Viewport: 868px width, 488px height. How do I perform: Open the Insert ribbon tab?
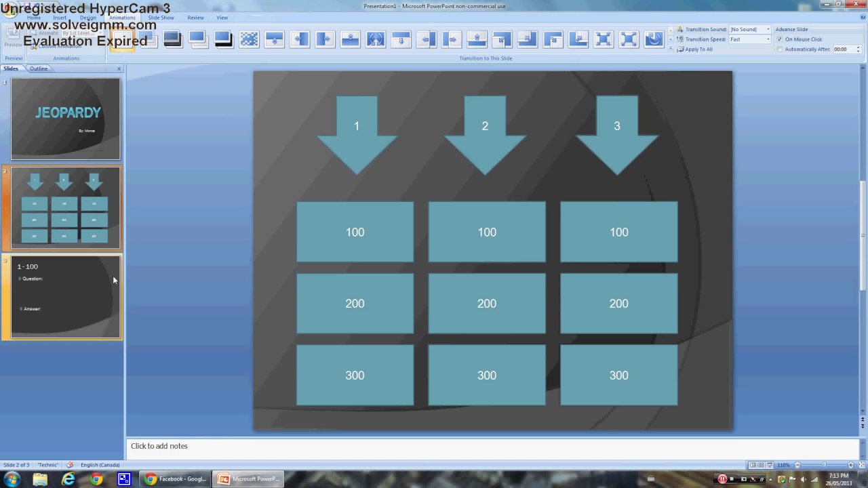(x=60, y=18)
